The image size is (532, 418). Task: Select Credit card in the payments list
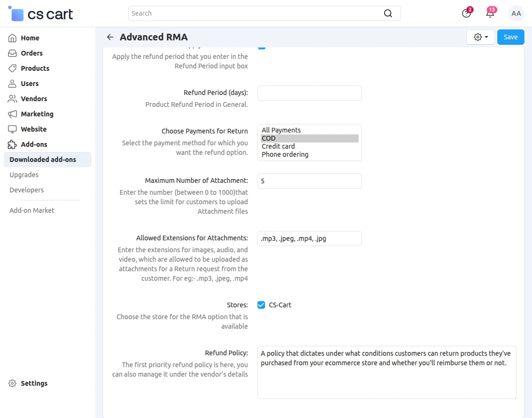tap(309, 146)
